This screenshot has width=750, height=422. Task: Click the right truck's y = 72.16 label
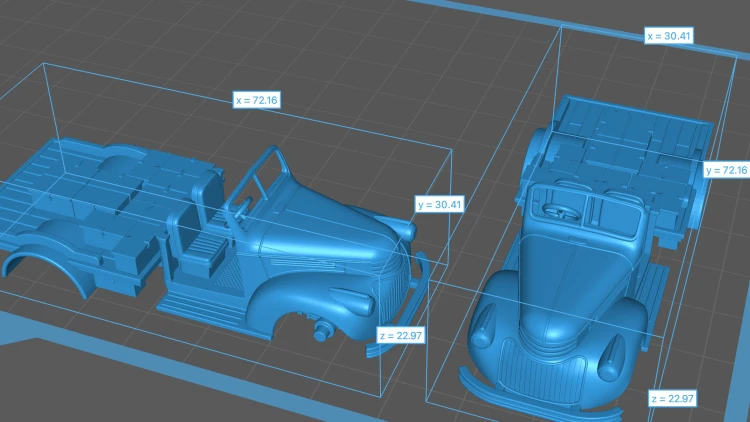(727, 170)
